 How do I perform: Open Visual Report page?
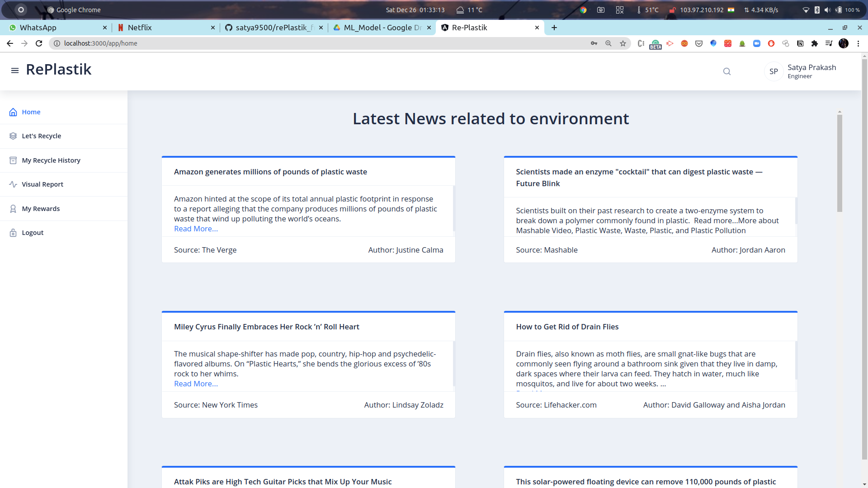(42, 184)
